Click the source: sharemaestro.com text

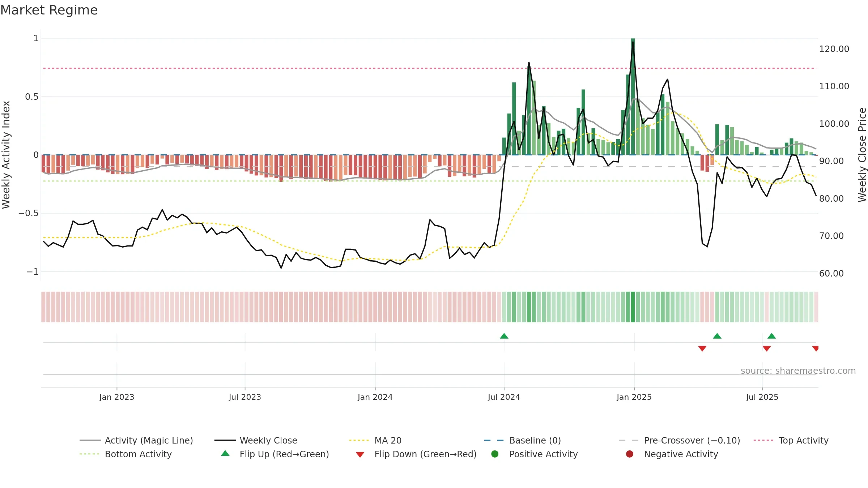pos(798,371)
